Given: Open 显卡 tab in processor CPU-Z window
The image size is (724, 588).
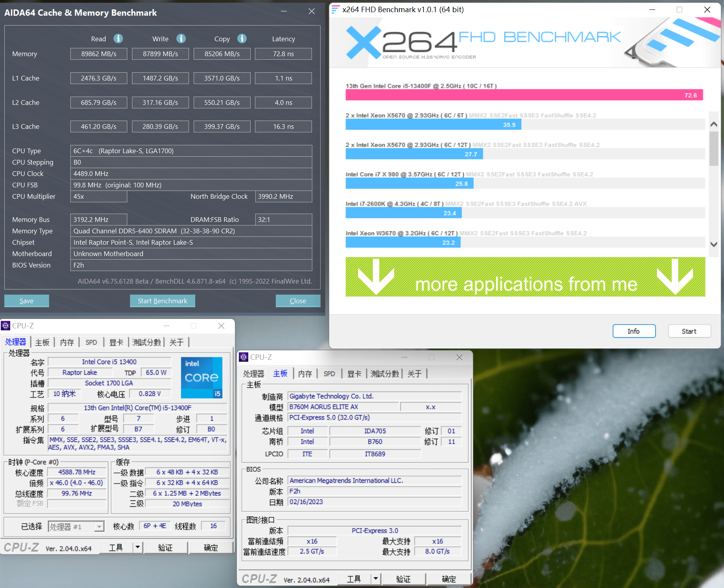Looking at the screenshot, I should 116,342.
